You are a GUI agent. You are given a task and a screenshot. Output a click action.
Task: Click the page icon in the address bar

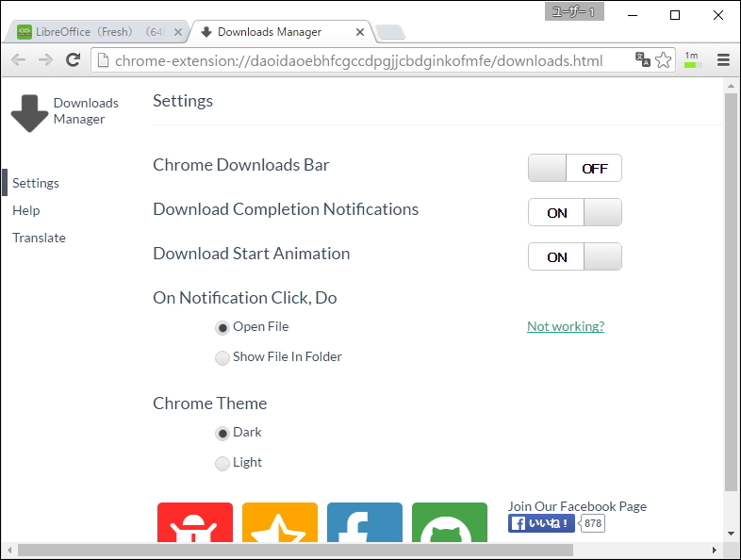[103, 60]
